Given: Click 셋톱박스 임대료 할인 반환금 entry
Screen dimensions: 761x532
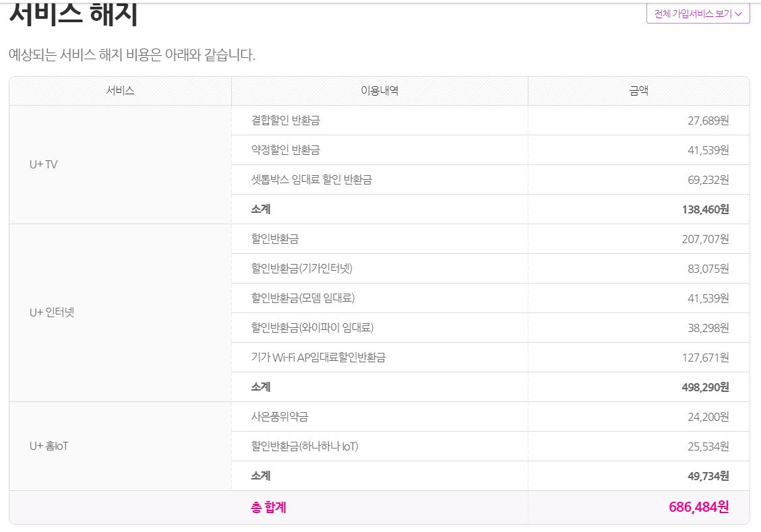Looking at the screenshot, I should pyautogui.click(x=311, y=180).
